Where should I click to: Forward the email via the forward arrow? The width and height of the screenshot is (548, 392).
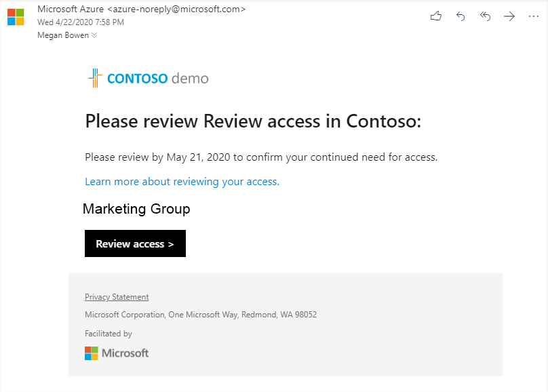(x=509, y=16)
